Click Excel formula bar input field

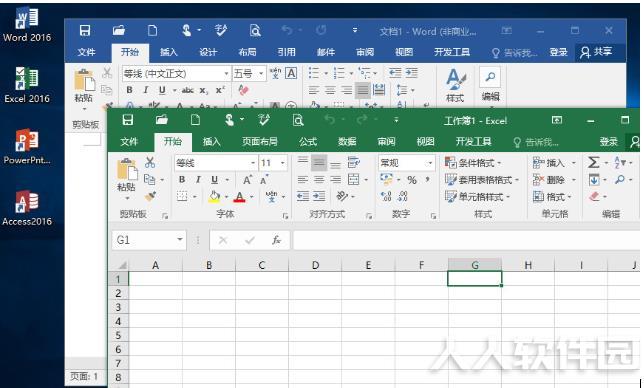(x=467, y=240)
